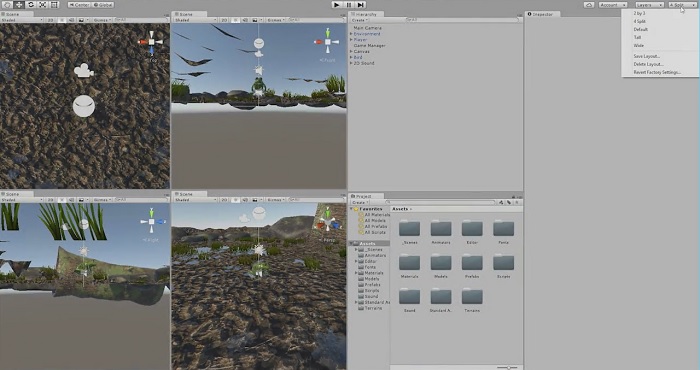This screenshot has width=700, height=370.
Task: Select All Prefabs under Favorites
Action: (x=375, y=227)
